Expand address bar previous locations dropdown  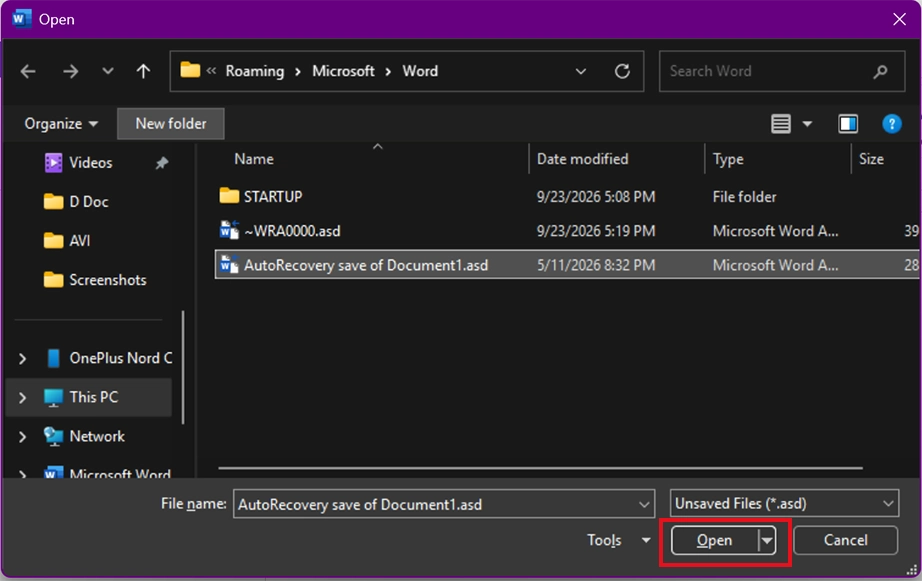point(580,71)
